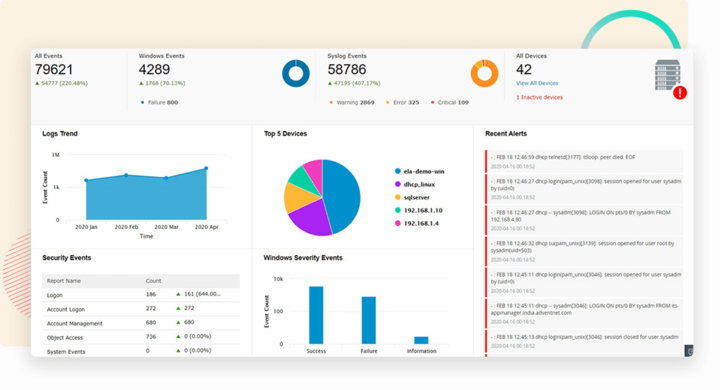Click the Failure bar in severity chart
Screen dimensions: 720x390
(369, 320)
